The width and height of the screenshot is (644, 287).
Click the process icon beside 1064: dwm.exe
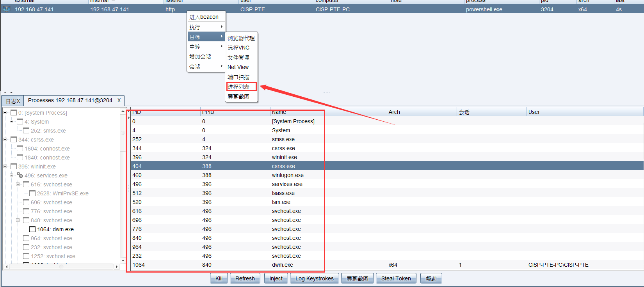[x=32, y=229]
